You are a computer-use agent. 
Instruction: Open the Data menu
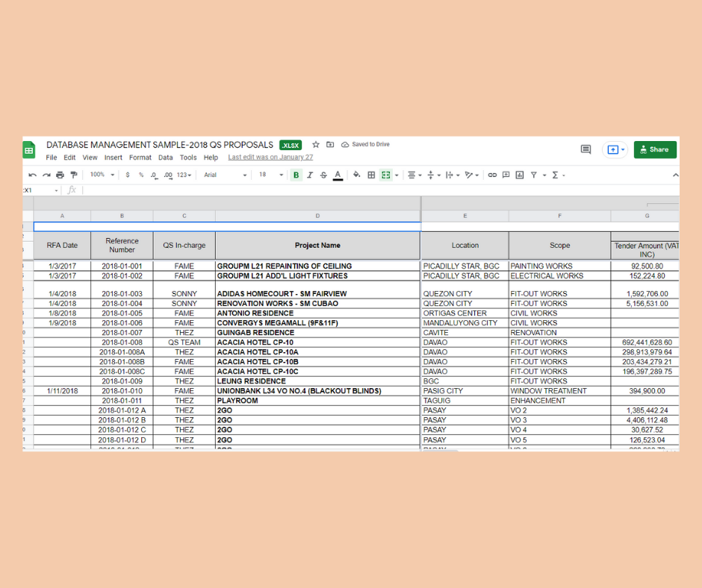point(165,157)
